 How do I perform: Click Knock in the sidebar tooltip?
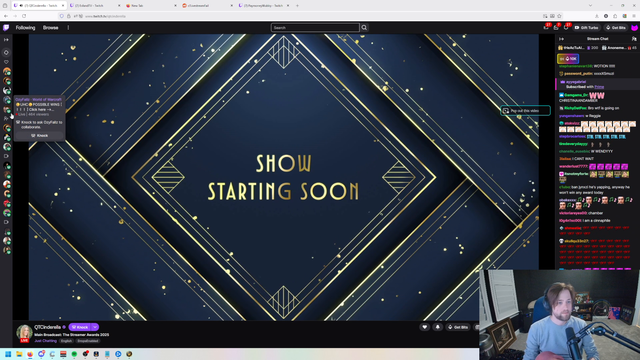[x=40, y=136]
